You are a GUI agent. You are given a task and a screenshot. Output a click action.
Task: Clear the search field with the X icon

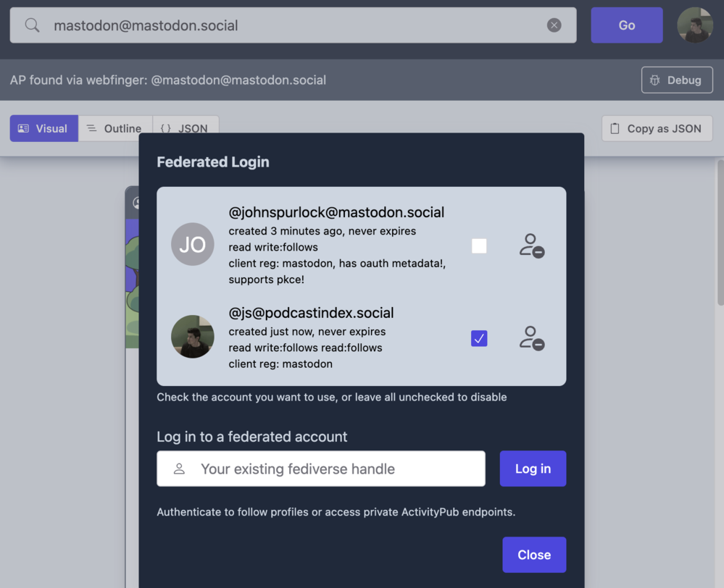[x=554, y=25]
